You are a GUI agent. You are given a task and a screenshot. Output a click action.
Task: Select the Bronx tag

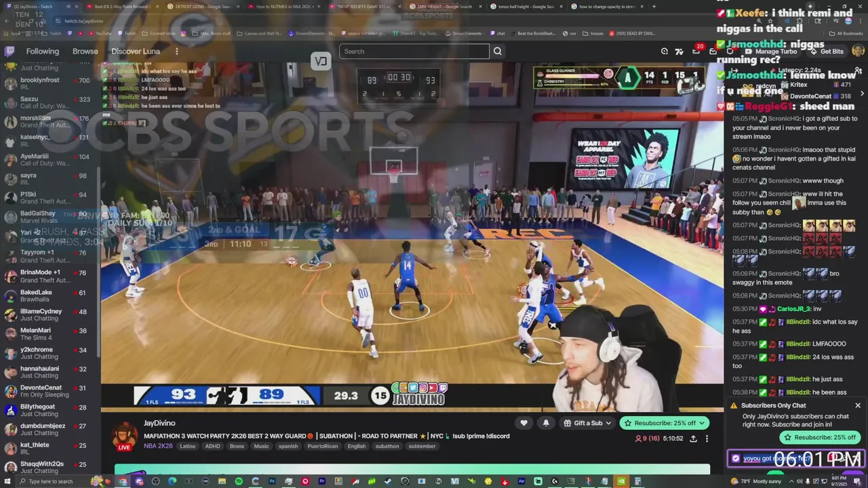(237, 446)
